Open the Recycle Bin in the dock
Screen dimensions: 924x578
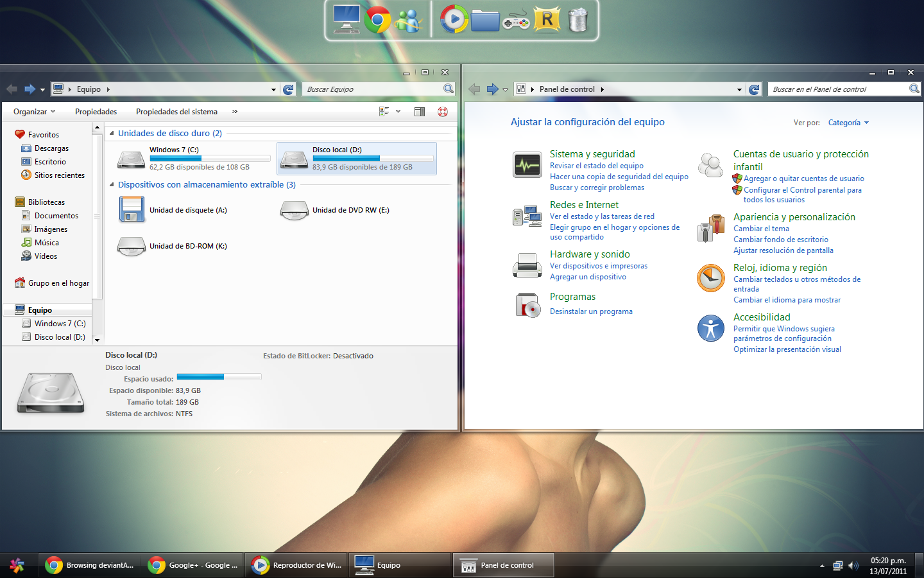(578, 19)
